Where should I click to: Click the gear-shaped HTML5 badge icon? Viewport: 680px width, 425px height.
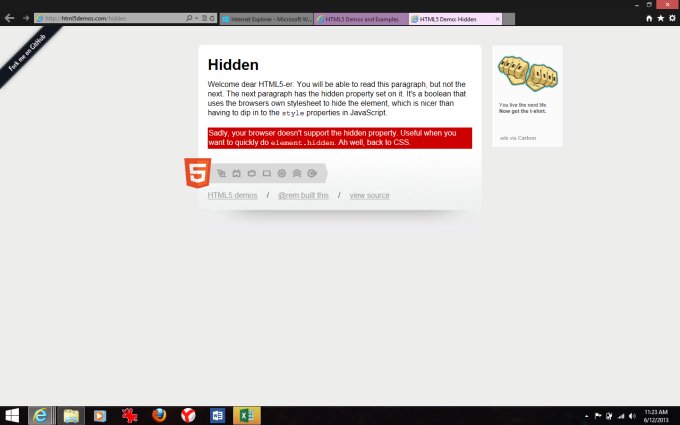tap(282, 173)
